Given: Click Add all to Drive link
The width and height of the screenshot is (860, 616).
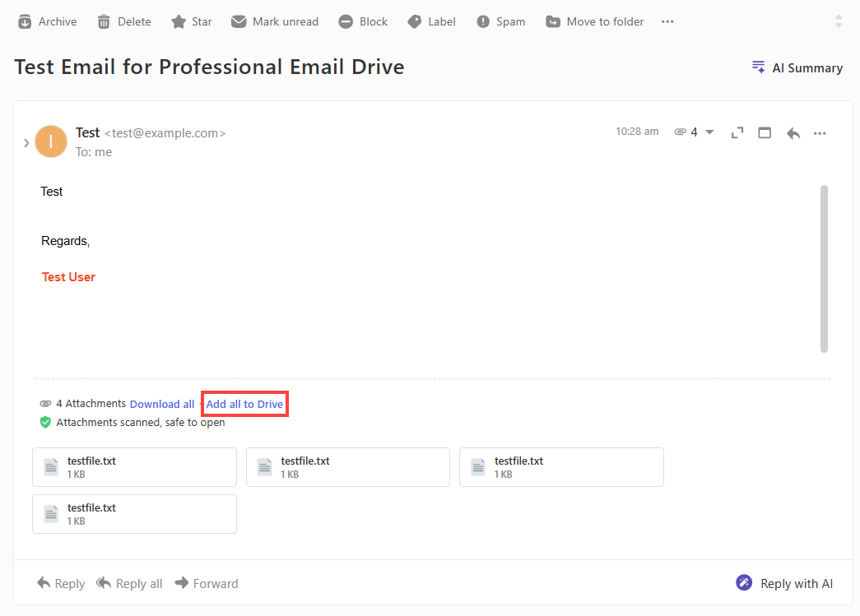Looking at the screenshot, I should pyautogui.click(x=244, y=404).
